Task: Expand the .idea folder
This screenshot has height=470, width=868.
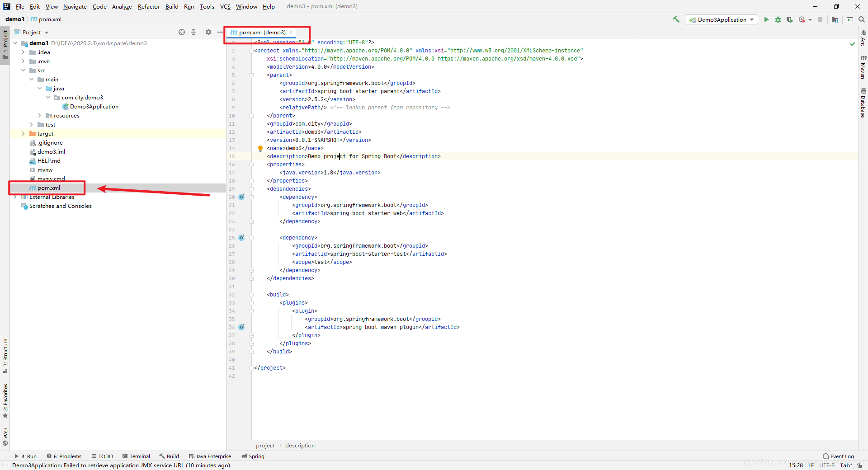Action: 24,52
